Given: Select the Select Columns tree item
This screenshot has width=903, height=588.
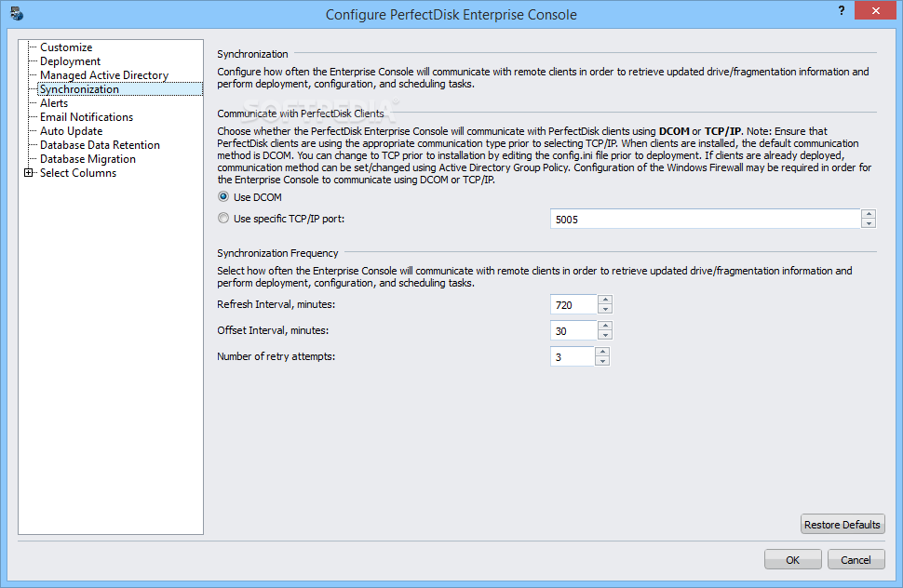Looking at the screenshot, I should pos(78,173).
